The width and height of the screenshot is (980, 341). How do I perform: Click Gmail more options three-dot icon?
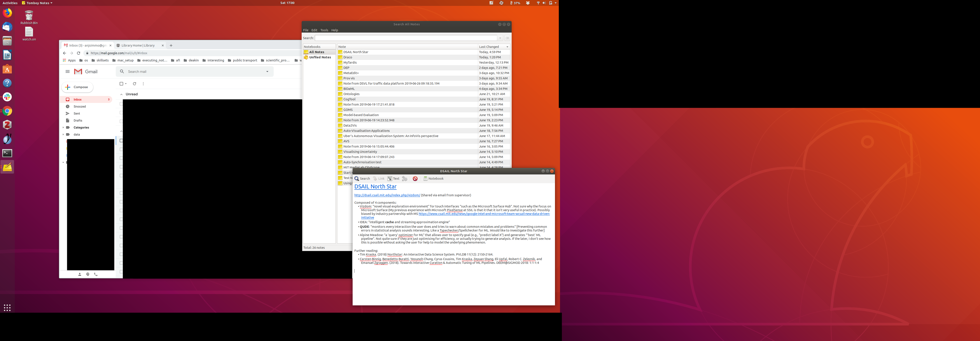(143, 84)
